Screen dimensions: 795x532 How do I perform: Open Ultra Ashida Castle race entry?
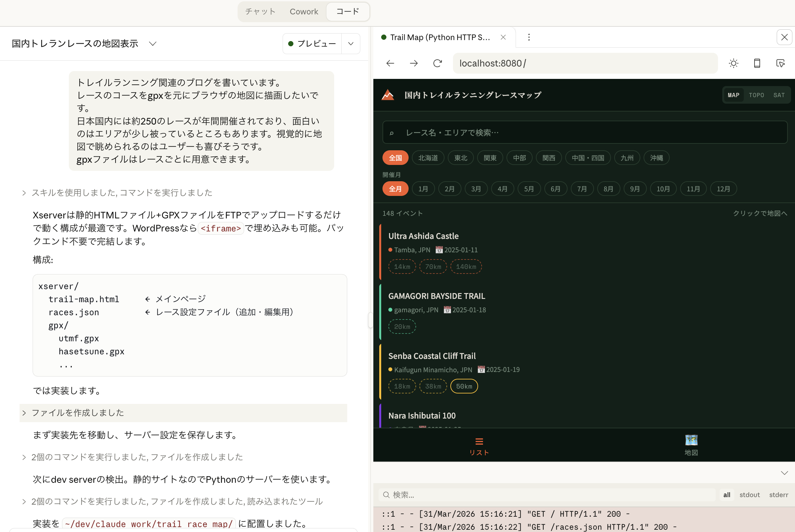click(423, 236)
